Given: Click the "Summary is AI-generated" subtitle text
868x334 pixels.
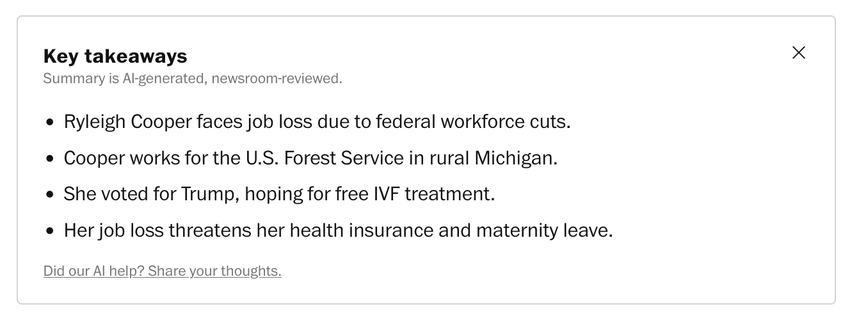Looking at the screenshot, I should tap(125, 79).
